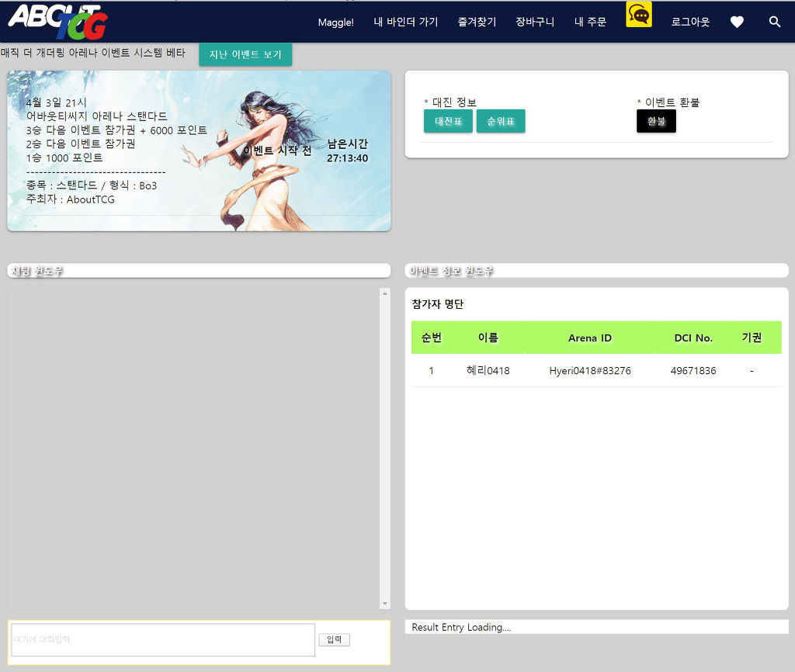Select Arena ID Hyeri0418#83276
The width and height of the screenshot is (795, 672).
click(x=590, y=370)
